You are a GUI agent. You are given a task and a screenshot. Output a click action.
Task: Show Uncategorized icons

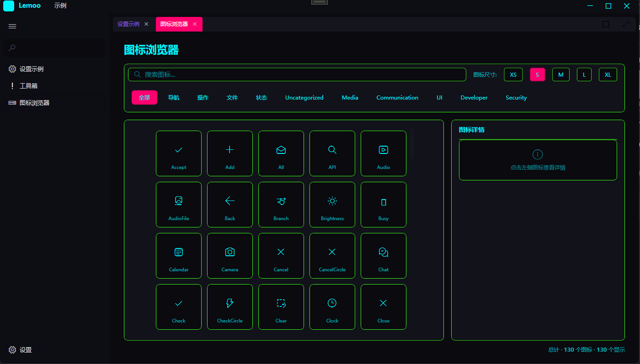point(304,97)
